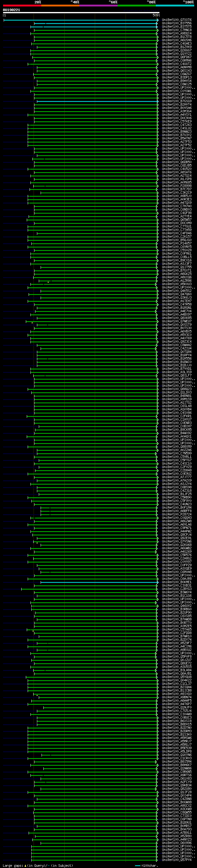Select hit UniRef100_A3M3G4

[x=177, y=111]
